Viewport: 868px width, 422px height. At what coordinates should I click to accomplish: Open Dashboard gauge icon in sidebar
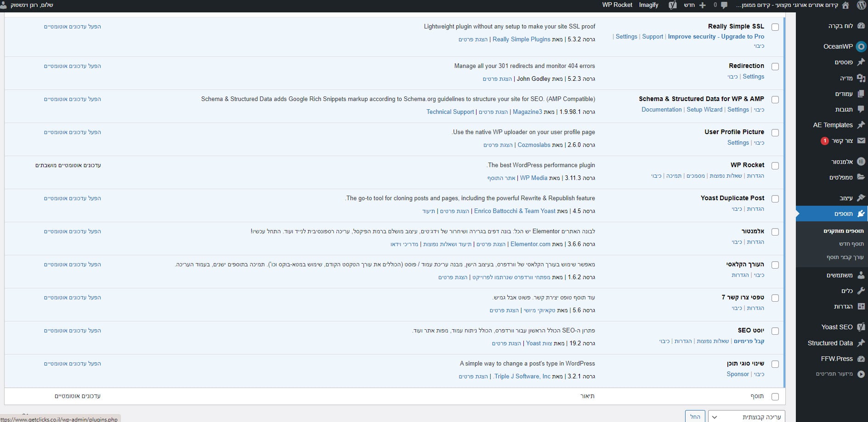point(861,26)
